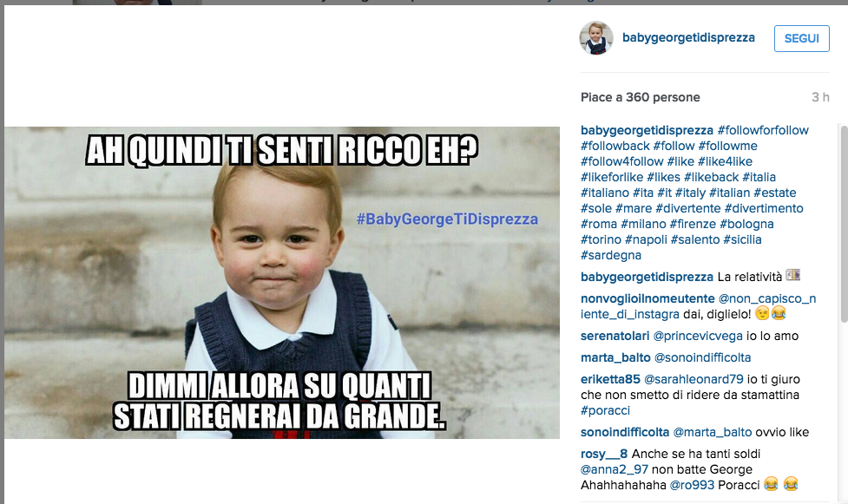This screenshot has width=848, height=504.
Task: Open babygeorgetidisprezza profile from header username
Action: 688,37
